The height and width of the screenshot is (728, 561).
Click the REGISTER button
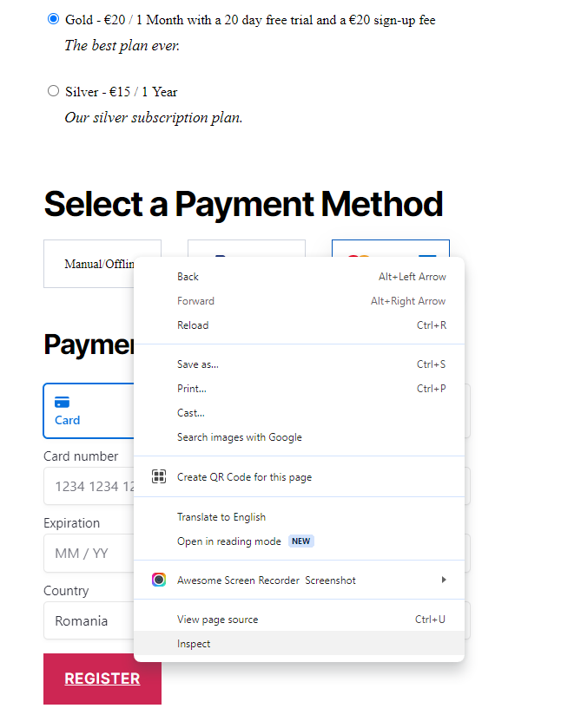click(102, 679)
